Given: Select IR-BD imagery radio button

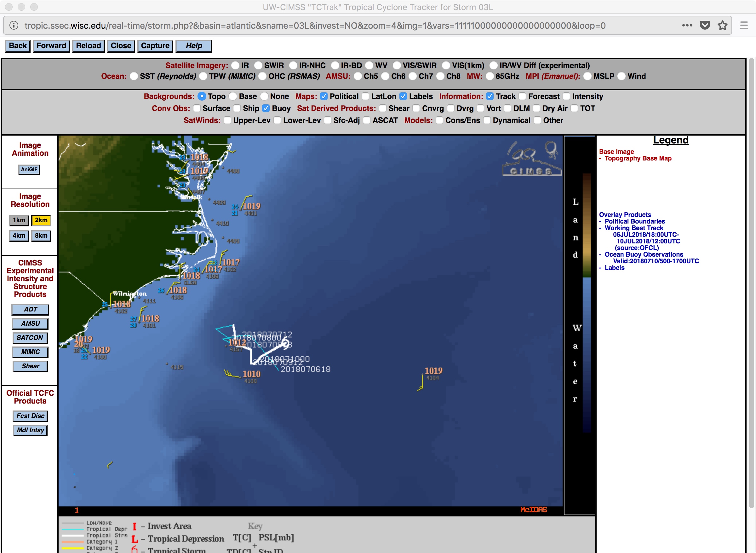Looking at the screenshot, I should (335, 65).
